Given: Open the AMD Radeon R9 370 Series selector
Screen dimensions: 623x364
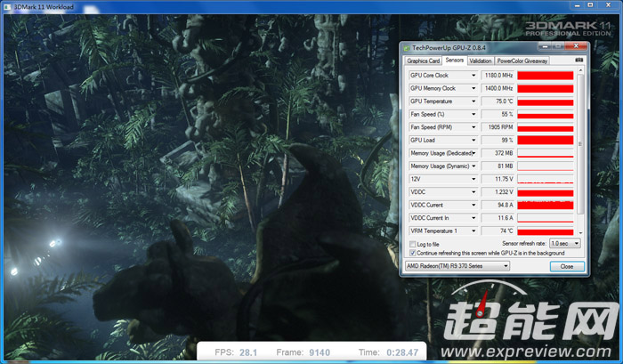Looking at the screenshot, I should [457, 266].
